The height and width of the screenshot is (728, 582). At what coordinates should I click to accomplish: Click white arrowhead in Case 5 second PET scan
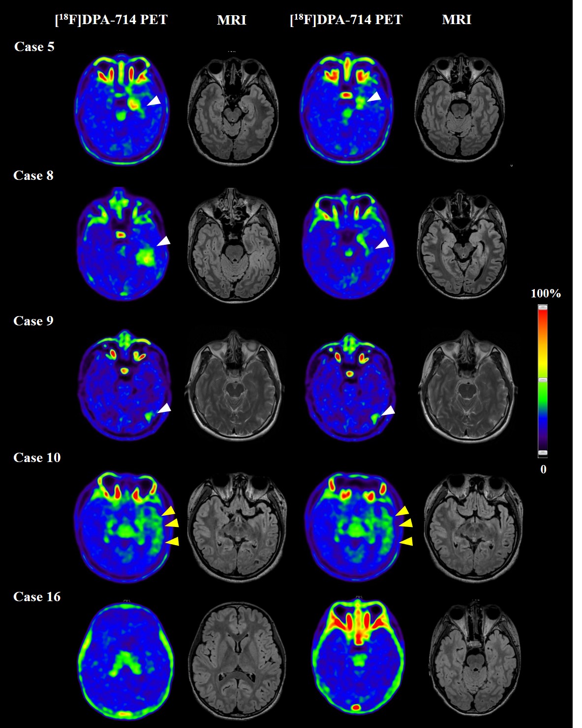[x=374, y=97]
